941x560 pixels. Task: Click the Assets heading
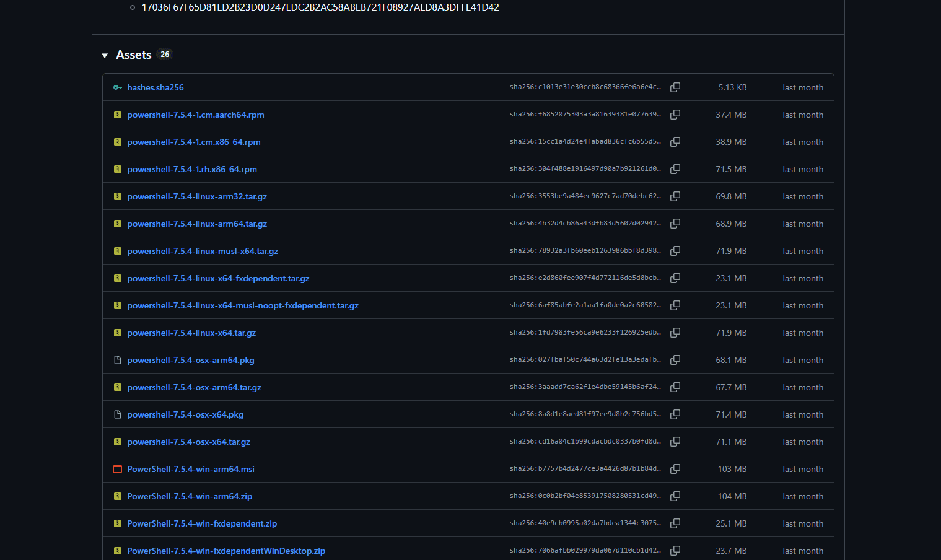click(134, 55)
